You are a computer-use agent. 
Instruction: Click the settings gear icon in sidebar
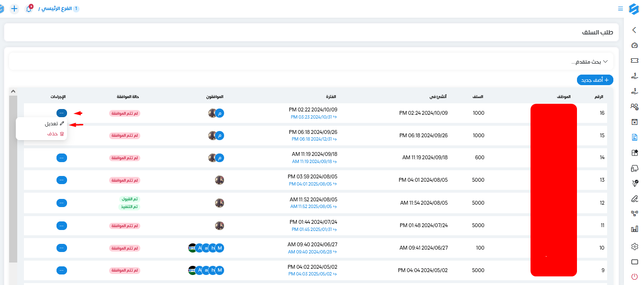click(634, 246)
